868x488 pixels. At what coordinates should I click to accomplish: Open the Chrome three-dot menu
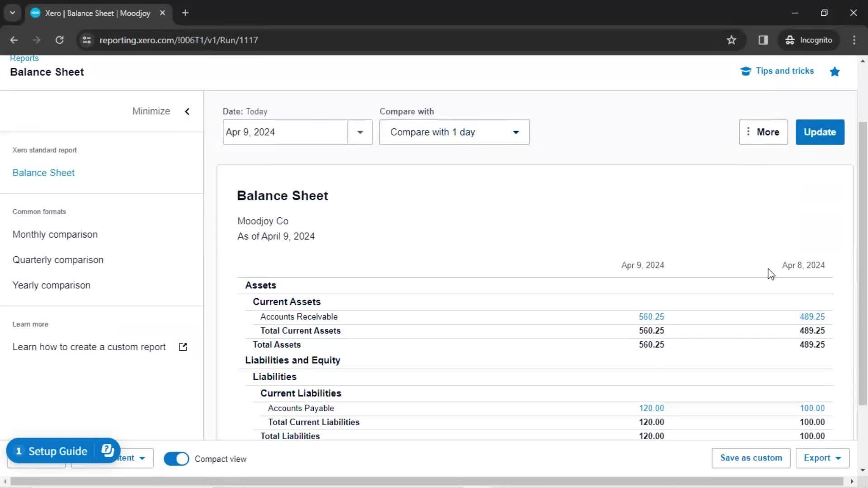854,40
